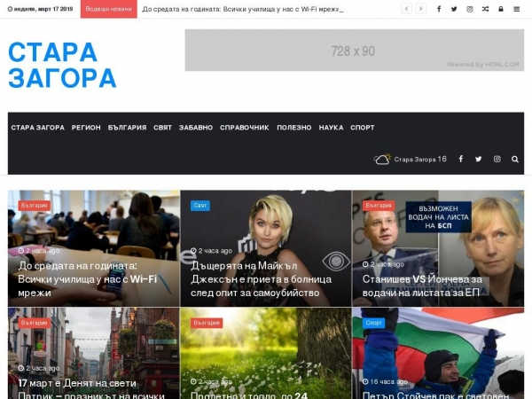Viewport: 532px width, 399px height.
Task: Click България tag on spring weather article
Action: (207, 323)
